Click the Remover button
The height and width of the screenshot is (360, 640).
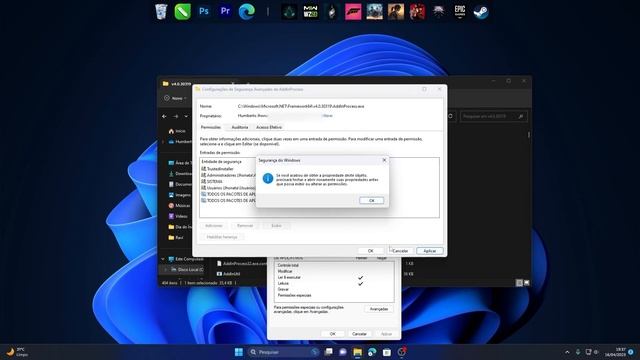[245, 226]
